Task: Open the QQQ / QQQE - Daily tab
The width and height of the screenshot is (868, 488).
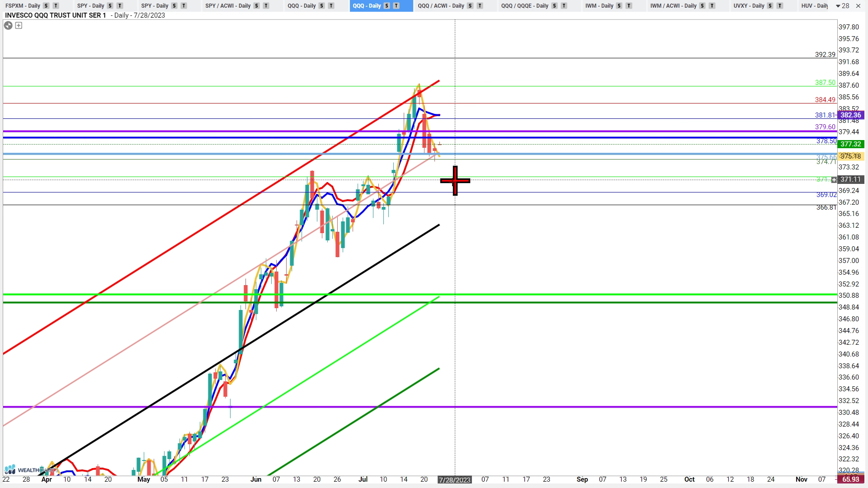Action: (524, 6)
